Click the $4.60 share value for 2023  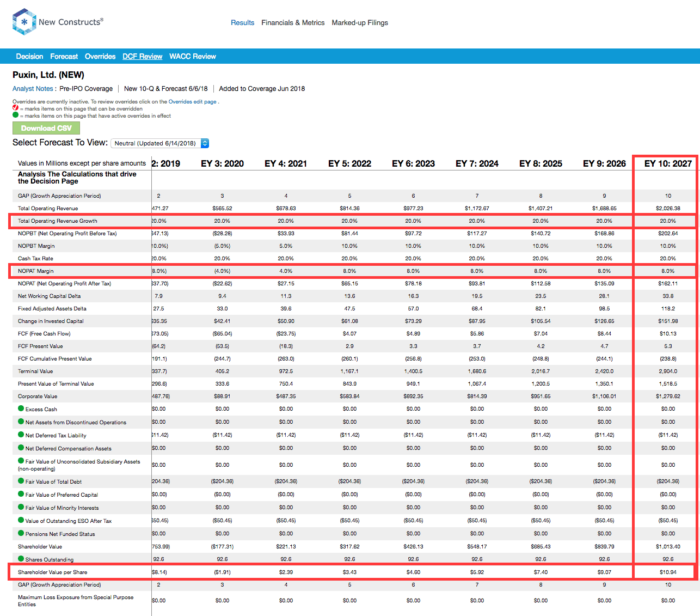[413, 572]
